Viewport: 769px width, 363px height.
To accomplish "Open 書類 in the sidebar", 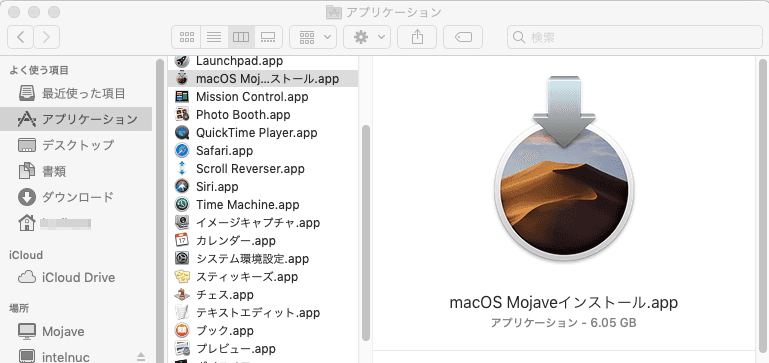I will (x=76, y=171).
